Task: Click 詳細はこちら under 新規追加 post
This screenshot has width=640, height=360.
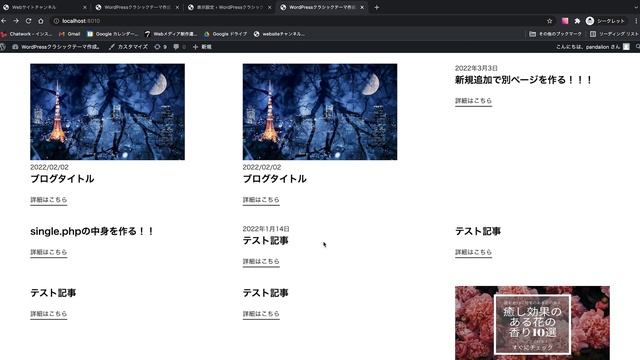Action: pos(473,101)
